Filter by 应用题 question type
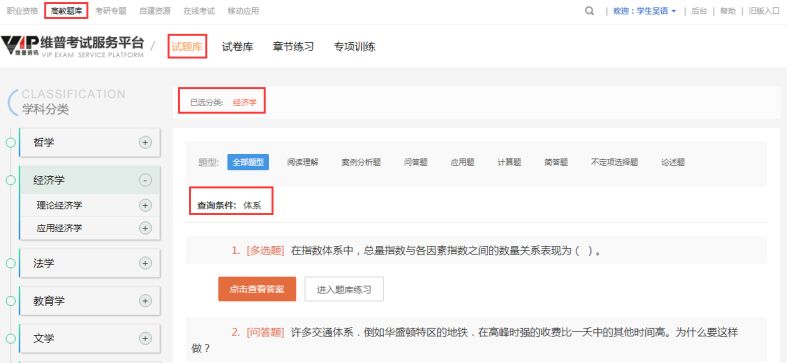The height and width of the screenshot is (363, 787). coord(462,162)
